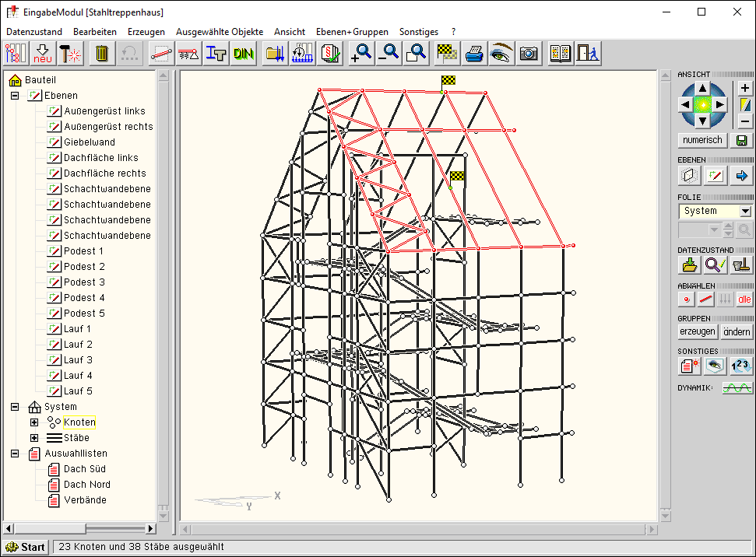Click the renumber 123 icon under Sonstiges
This screenshot has height=557, width=756.
[x=741, y=366]
